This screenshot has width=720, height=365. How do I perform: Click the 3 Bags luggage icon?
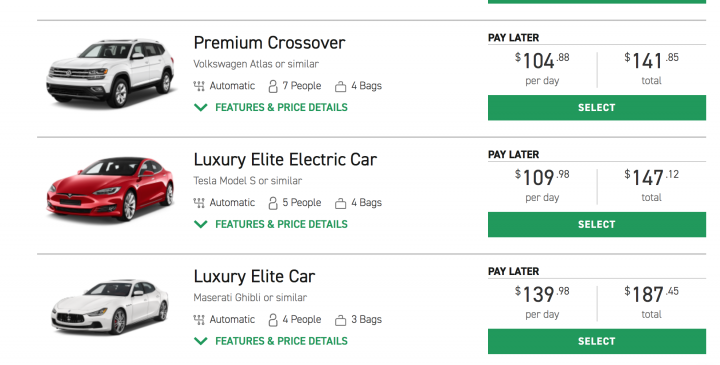[x=340, y=320]
